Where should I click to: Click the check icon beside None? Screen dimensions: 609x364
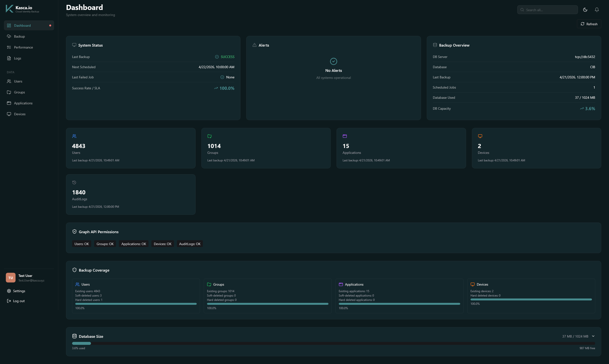tap(222, 77)
